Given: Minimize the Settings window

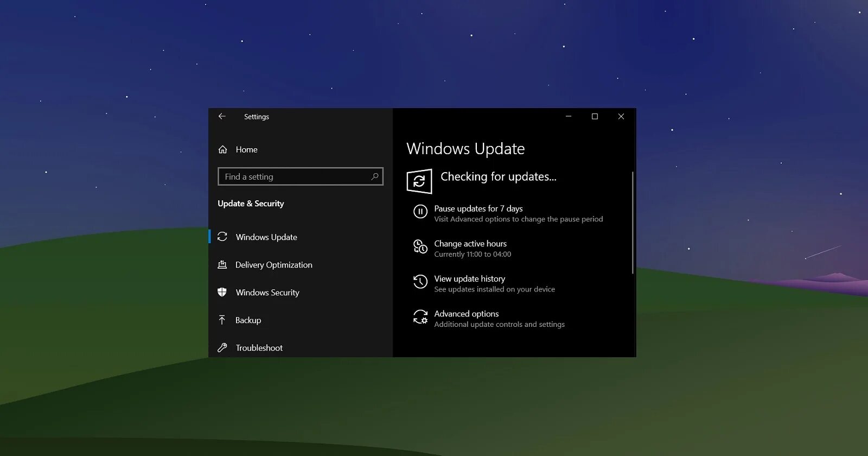Looking at the screenshot, I should click(569, 116).
